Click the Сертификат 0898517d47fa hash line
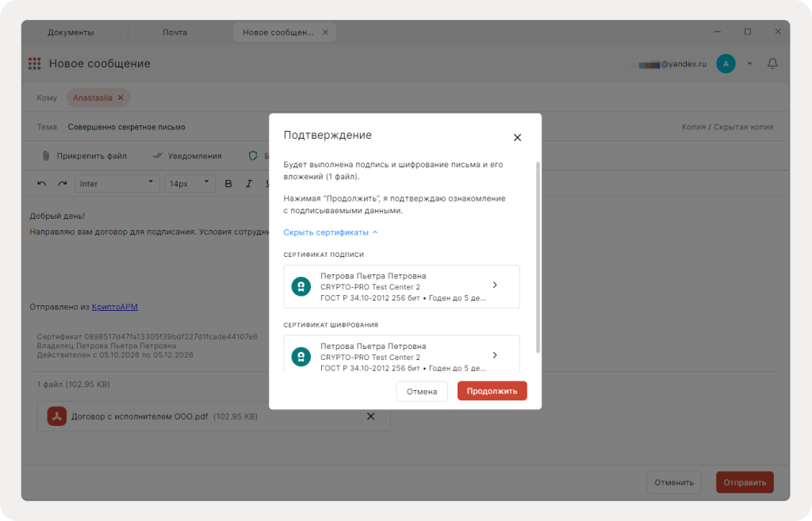This screenshot has width=812, height=521. click(x=147, y=337)
